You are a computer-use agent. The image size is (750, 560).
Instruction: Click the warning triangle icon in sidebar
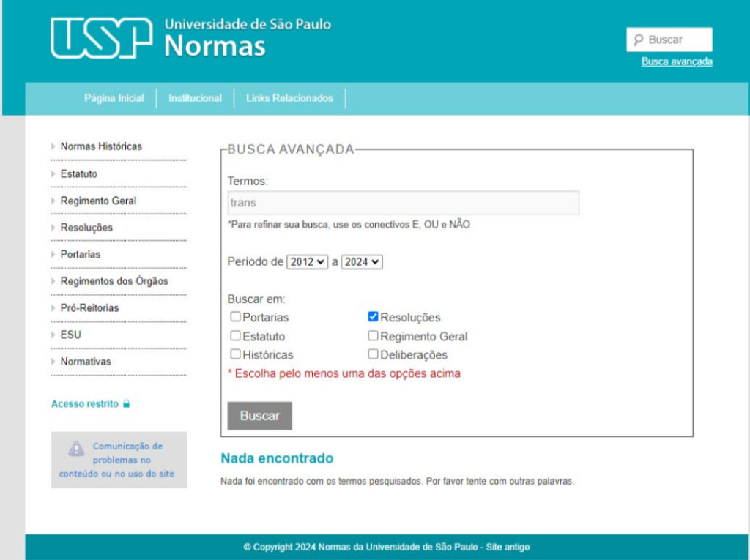pos(76,449)
